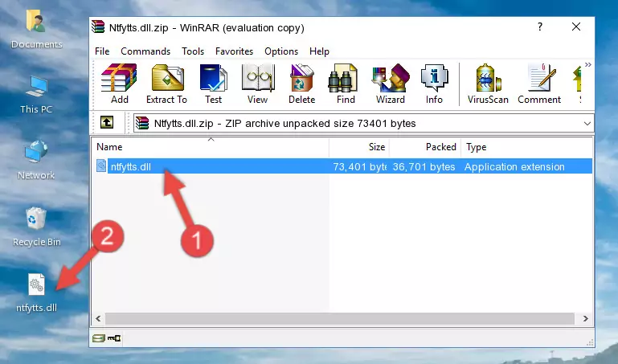Click the Delete toolbar icon
The width and height of the screenshot is (618, 364).
click(x=302, y=84)
